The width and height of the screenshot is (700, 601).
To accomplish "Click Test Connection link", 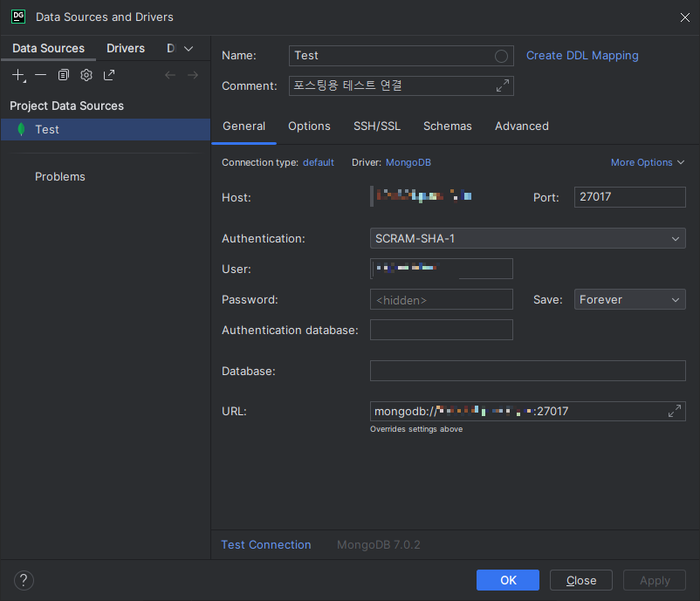I will pos(266,545).
